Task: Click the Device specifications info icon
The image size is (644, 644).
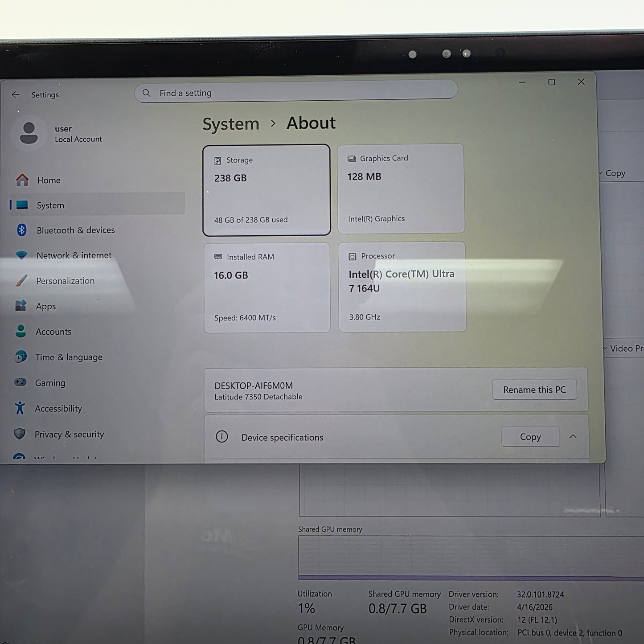Action: 222,437
